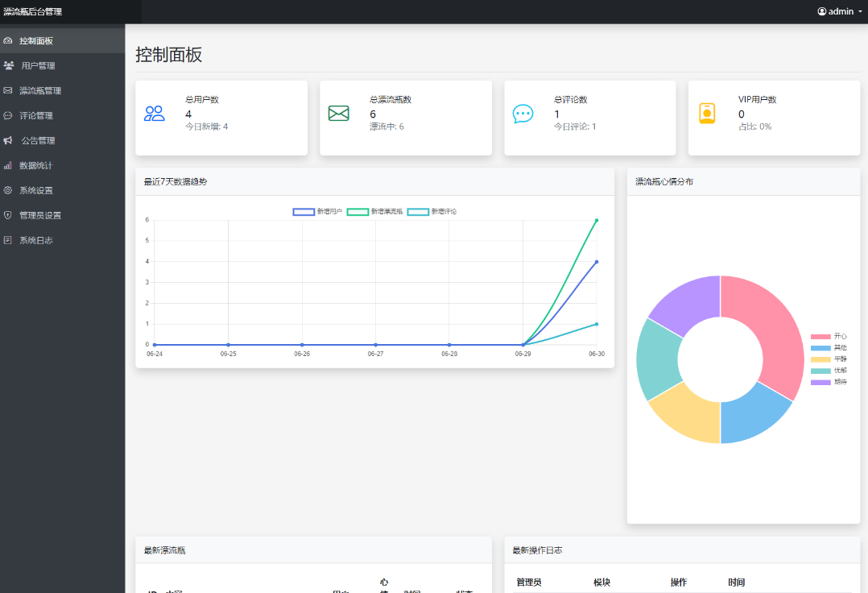Click the log icon beside 系统日志

coord(8,240)
